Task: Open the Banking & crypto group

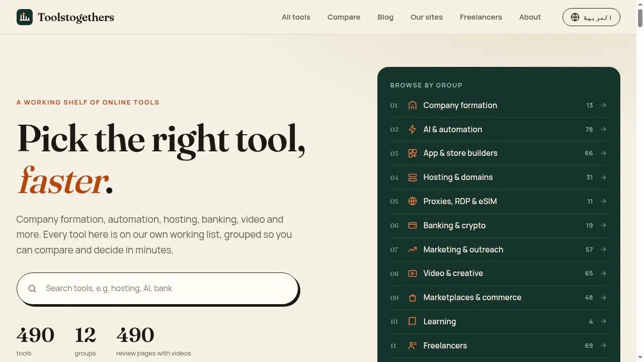Action: 499,225
